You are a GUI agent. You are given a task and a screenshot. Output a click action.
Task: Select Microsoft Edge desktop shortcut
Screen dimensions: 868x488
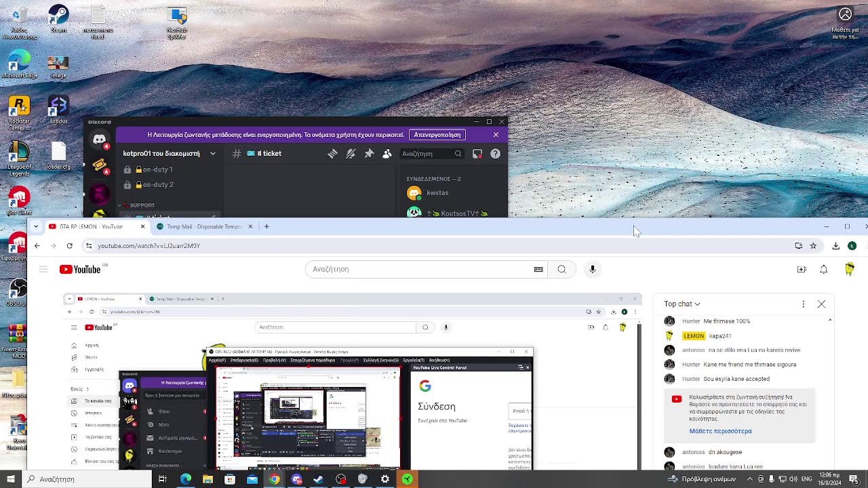19,64
